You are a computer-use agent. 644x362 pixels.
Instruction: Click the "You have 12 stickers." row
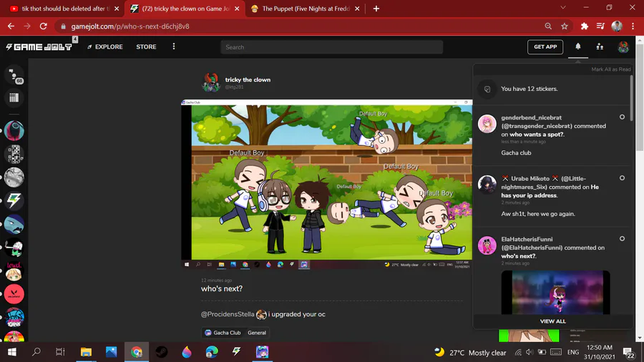(552, 89)
